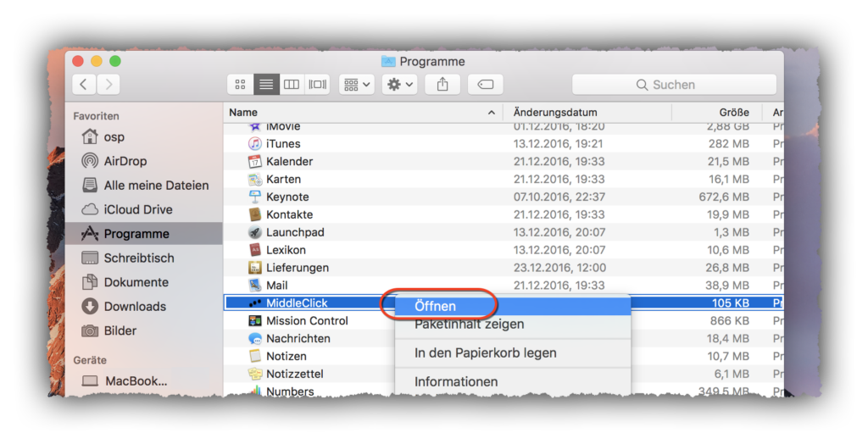Sort by the Änderungsdatum column header

tap(555, 113)
